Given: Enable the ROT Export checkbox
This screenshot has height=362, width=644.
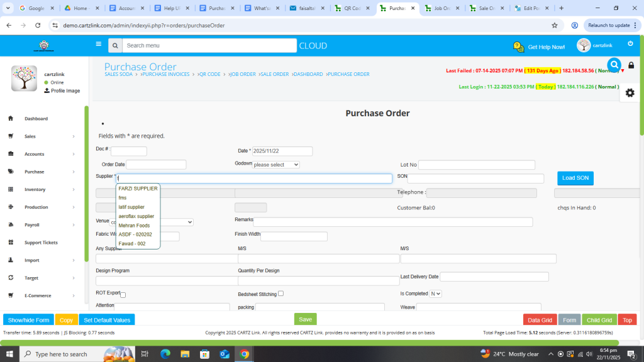Looking at the screenshot, I should (123, 295).
